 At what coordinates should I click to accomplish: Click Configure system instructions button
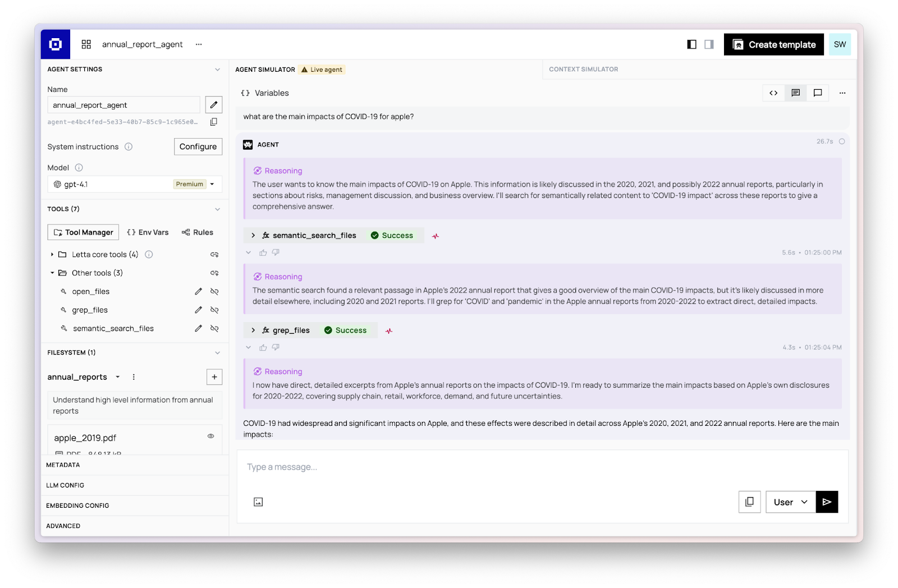coord(198,146)
